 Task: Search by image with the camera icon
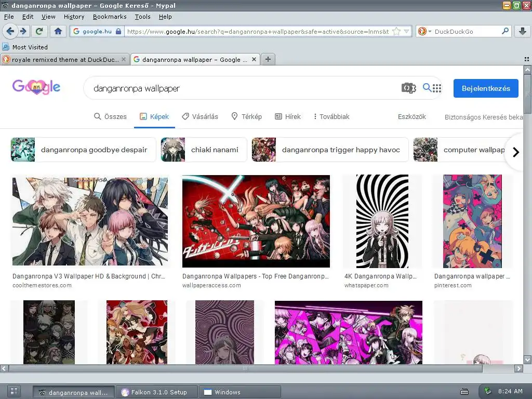(x=408, y=88)
